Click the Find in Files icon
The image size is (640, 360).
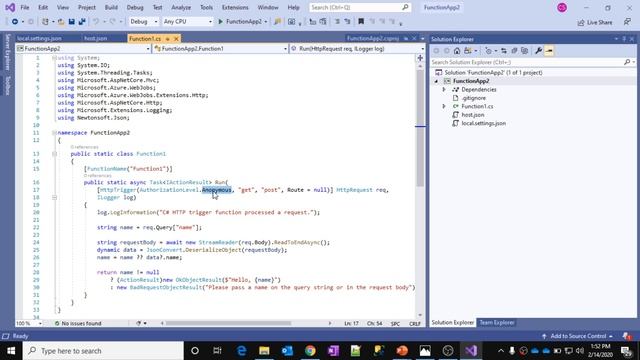[x=278, y=22]
